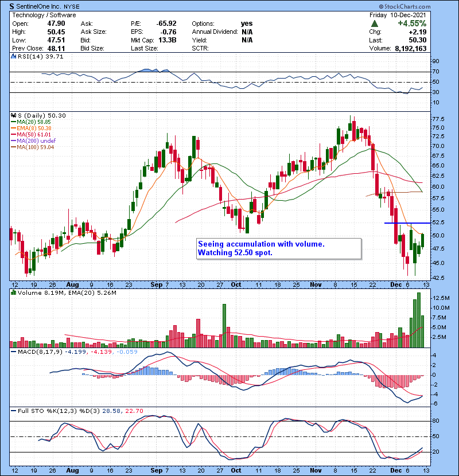Image resolution: width=459 pixels, height=476 pixels.
Task: Click the 12.5M volume axis label
Action: point(441,298)
